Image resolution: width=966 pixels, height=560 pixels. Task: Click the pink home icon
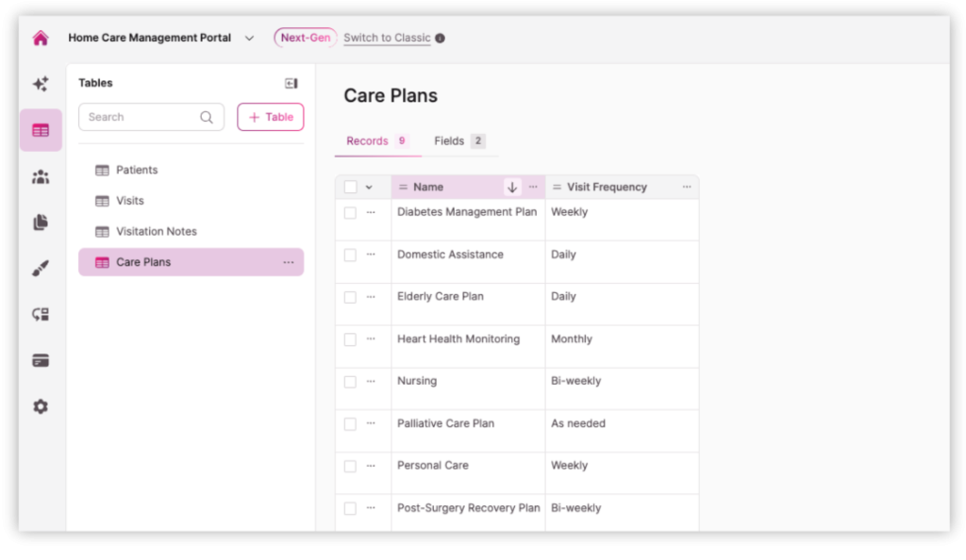(x=41, y=38)
